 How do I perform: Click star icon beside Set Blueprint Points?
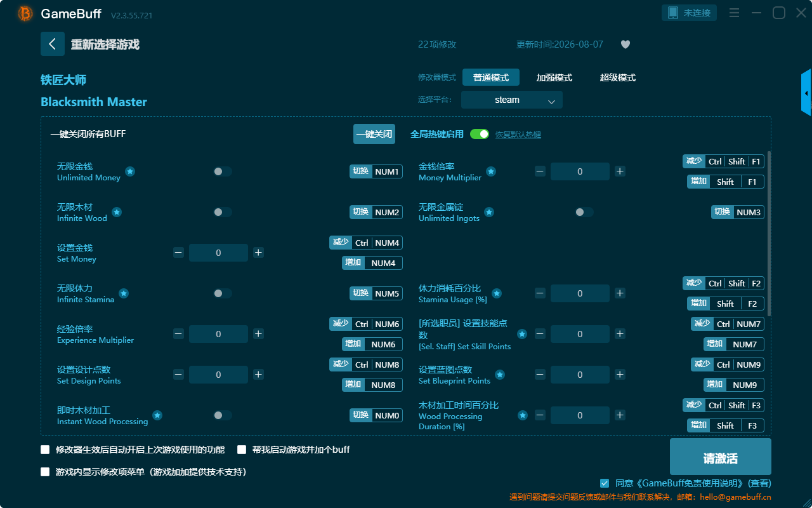tap(500, 375)
